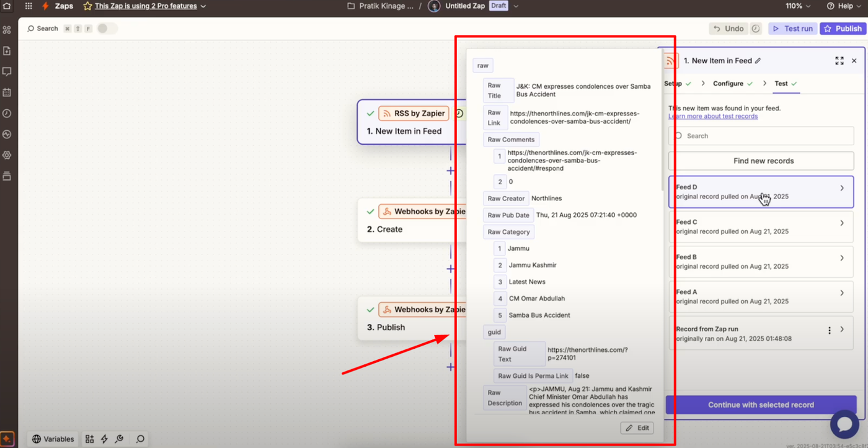Screen dimensions: 868x448
Task: Open This Zap is using 2 Pro features link
Action: click(x=146, y=6)
